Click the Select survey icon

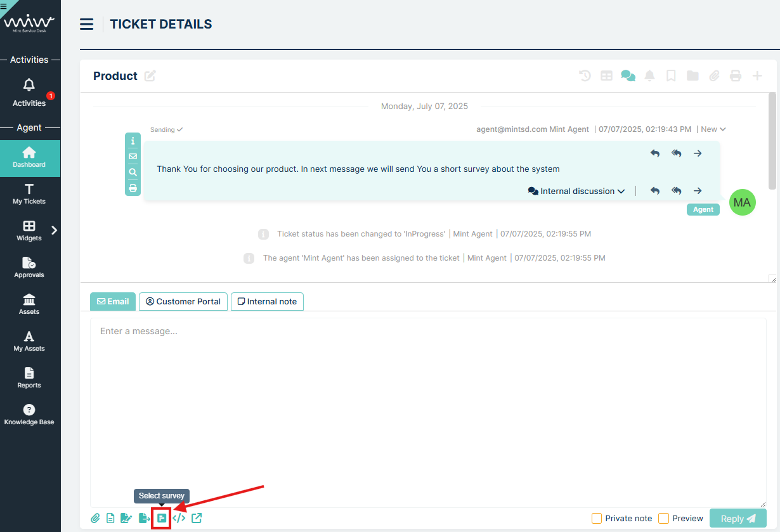[x=162, y=518]
